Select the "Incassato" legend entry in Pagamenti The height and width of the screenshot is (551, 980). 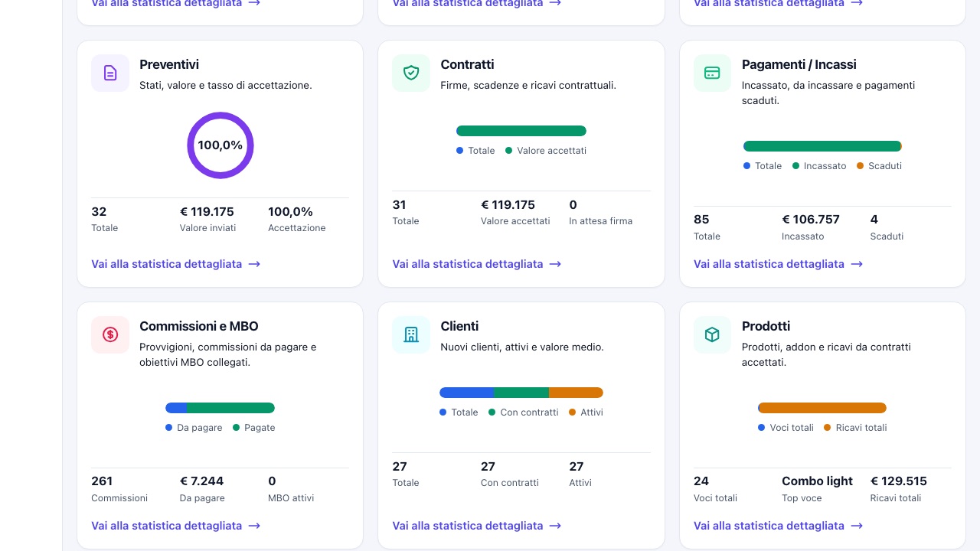pos(819,166)
